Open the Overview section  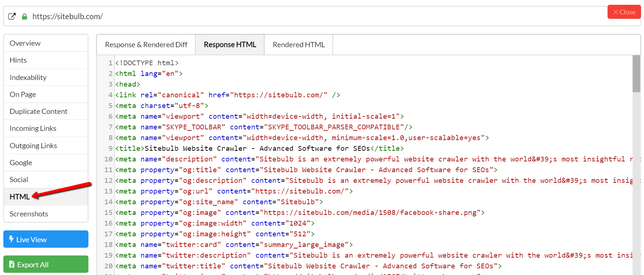click(x=25, y=43)
